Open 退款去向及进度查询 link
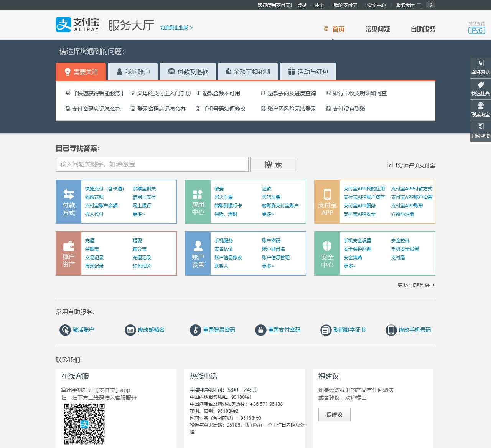 (x=292, y=93)
